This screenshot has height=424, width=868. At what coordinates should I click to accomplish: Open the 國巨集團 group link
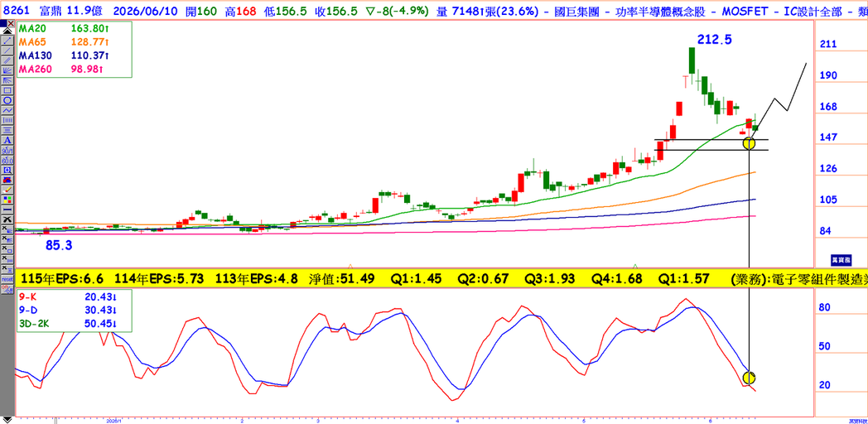pyautogui.click(x=576, y=12)
